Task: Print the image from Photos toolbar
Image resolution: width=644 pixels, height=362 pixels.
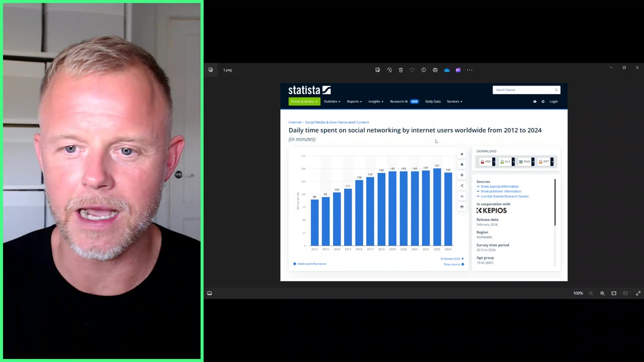Action: 435,70
